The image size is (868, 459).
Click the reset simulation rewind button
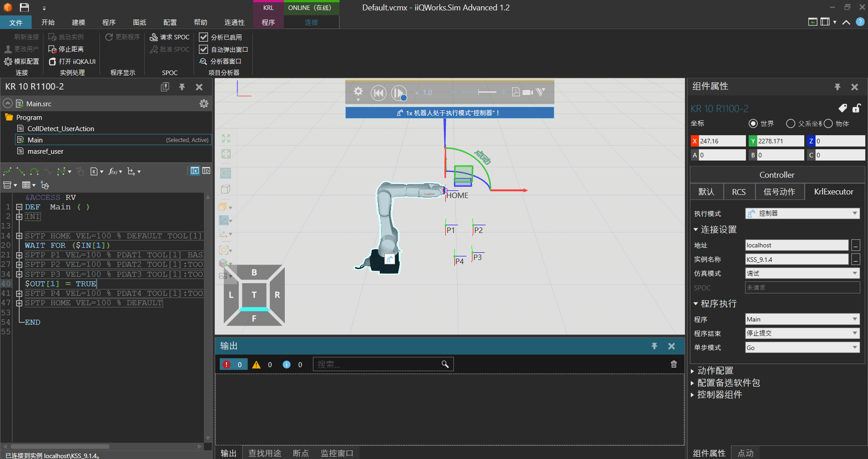pyautogui.click(x=378, y=93)
